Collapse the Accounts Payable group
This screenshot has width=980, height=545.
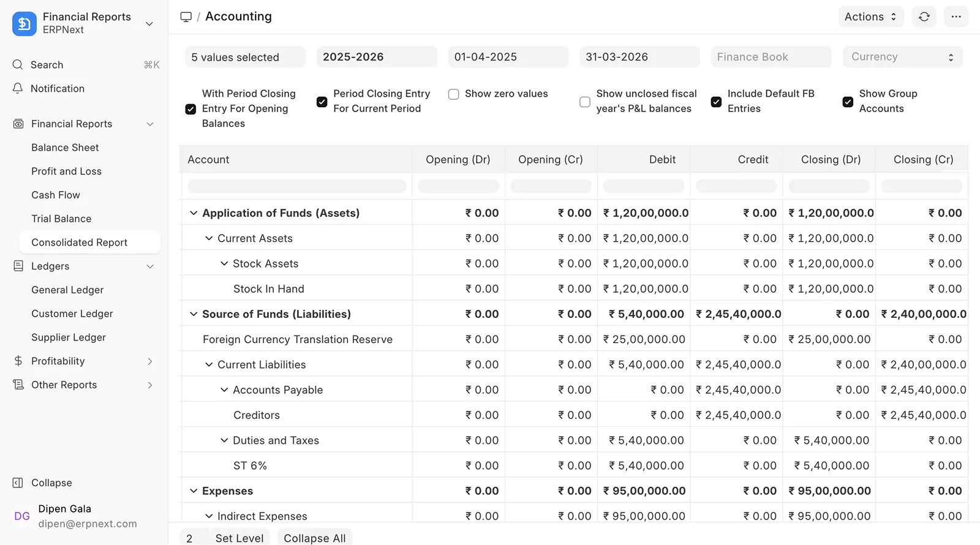click(224, 390)
